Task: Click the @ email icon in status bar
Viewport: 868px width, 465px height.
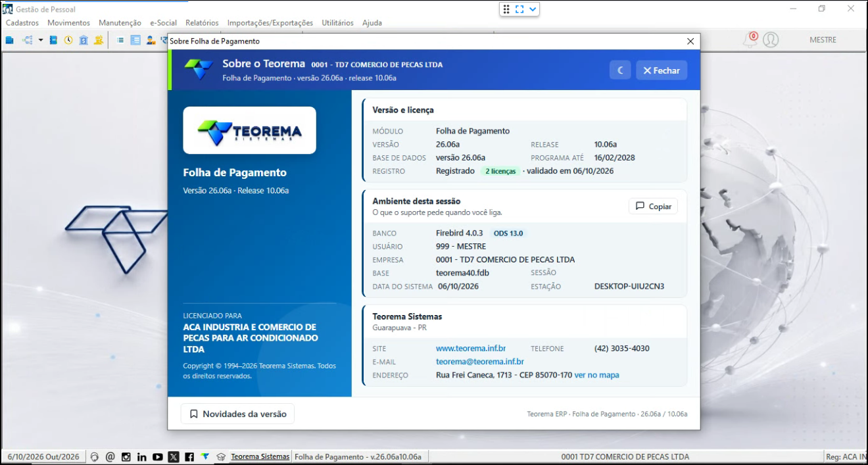Action: [110, 457]
